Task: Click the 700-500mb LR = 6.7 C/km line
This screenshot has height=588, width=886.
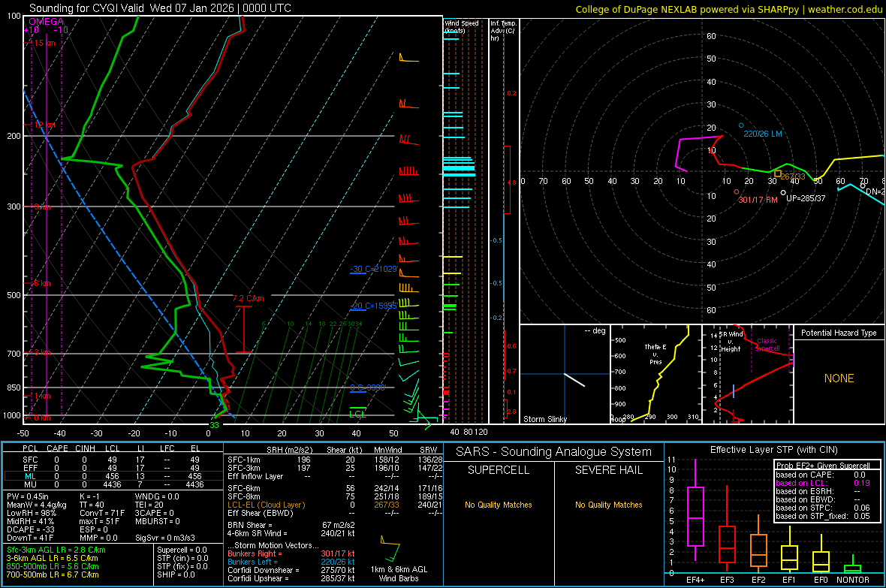Action: 53,574
